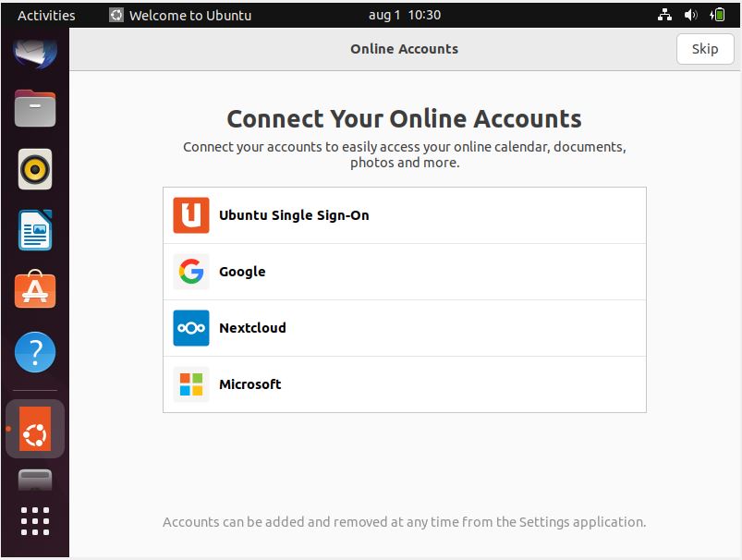
Task: Open the Files manager in dock
Action: pyautogui.click(x=35, y=108)
